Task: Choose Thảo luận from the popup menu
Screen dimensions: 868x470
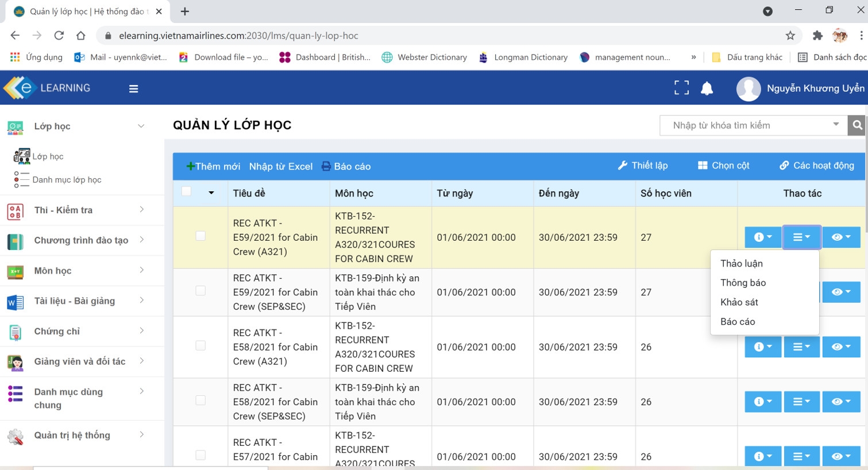Action: coord(742,263)
